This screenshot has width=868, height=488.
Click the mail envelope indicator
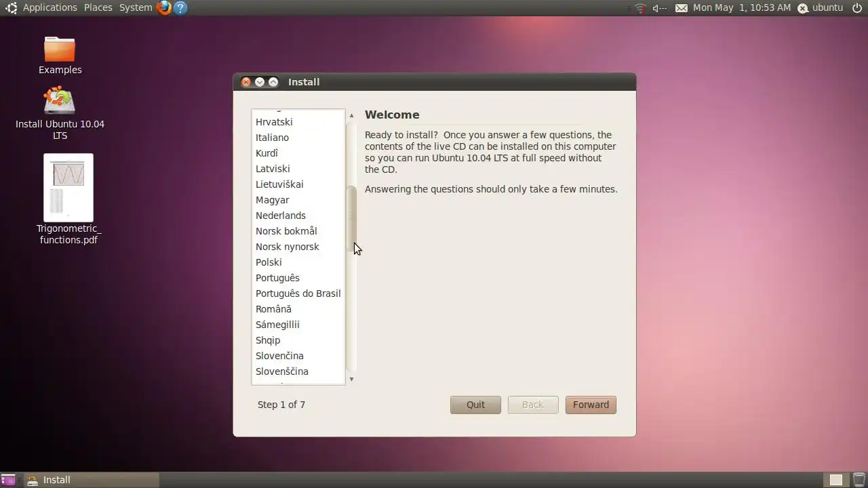[682, 8]
